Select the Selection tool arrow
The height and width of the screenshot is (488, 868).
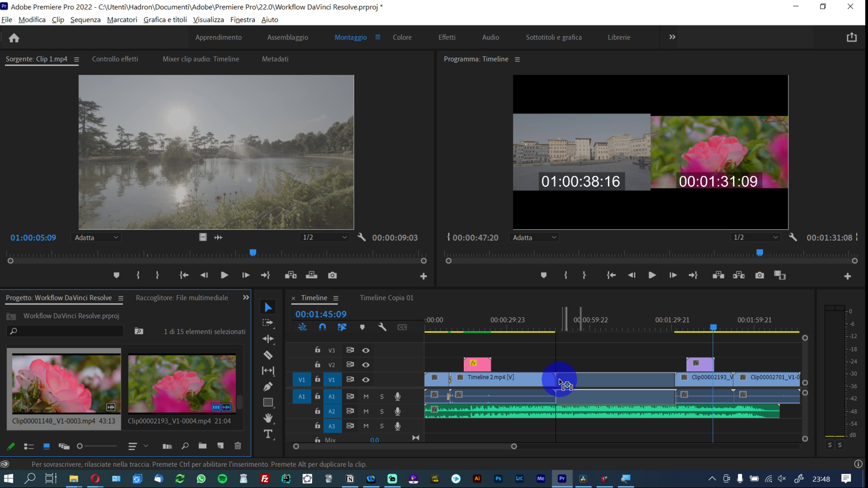tap(268, 307)
